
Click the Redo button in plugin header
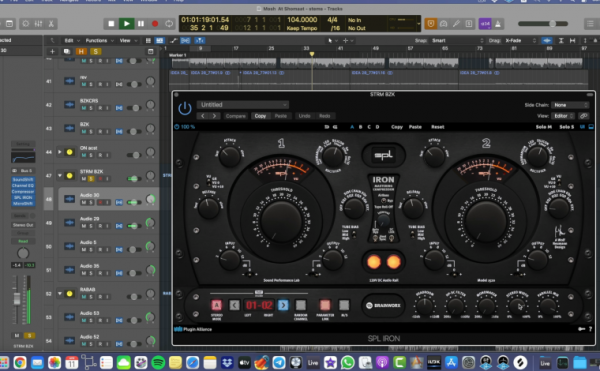click(x=324, y=116)
